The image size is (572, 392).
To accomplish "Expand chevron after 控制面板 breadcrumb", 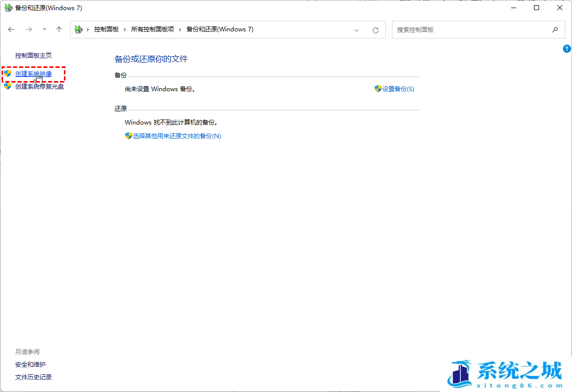I will tap(125, 29).
